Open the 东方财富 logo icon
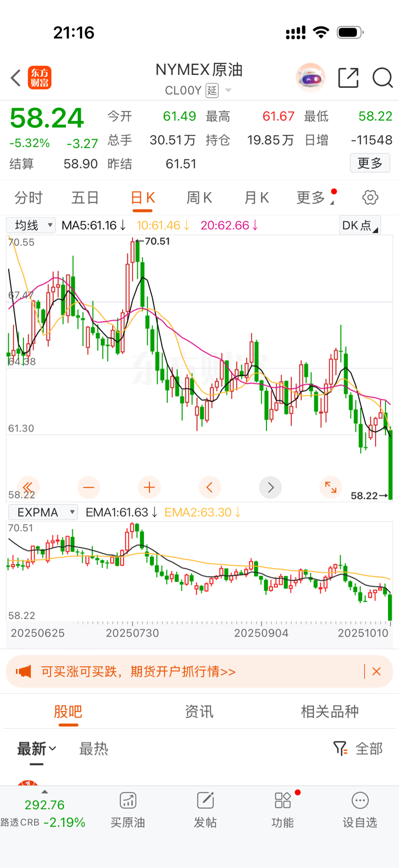Viewport: 399px width, 868px height. [39, 78]
